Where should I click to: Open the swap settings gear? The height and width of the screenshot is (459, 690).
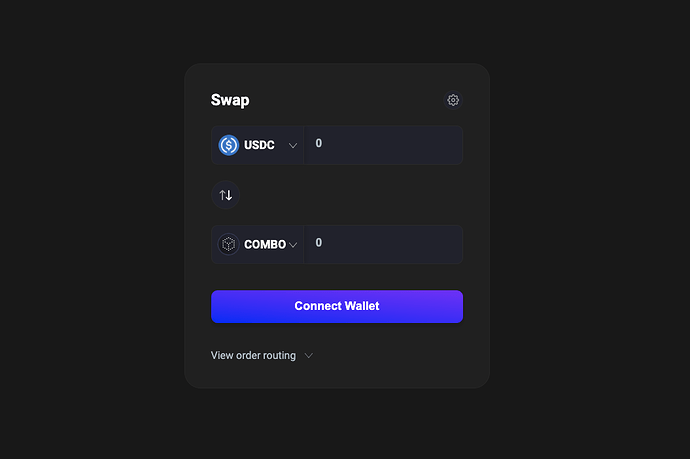click(453, 100)
